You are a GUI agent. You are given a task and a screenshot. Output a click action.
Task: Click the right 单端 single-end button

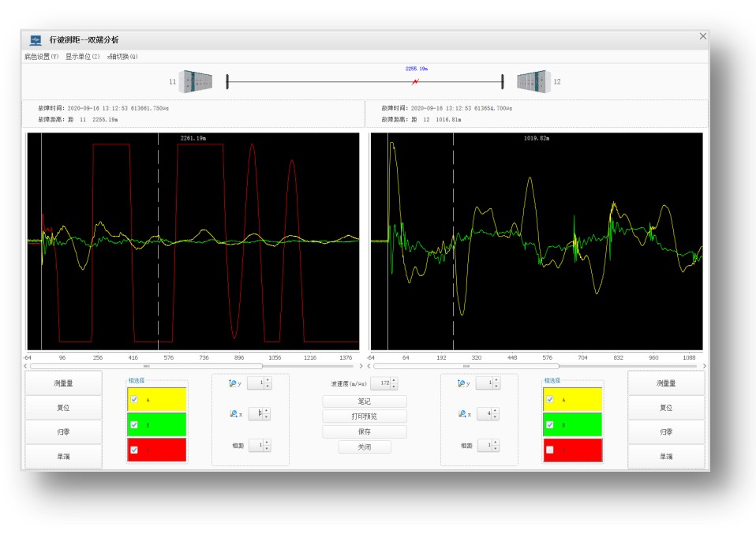coord(666,456)
